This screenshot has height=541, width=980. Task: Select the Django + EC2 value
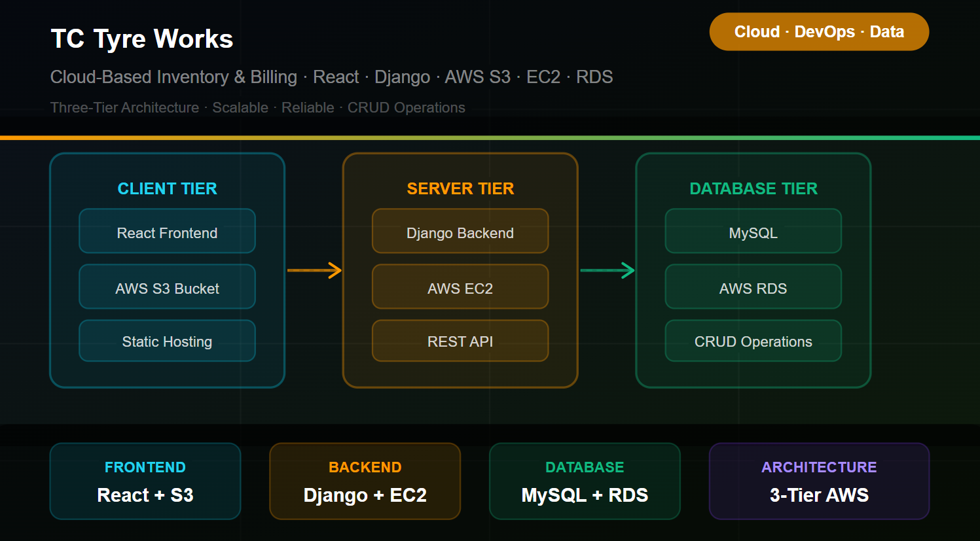[x=365, y=495]
